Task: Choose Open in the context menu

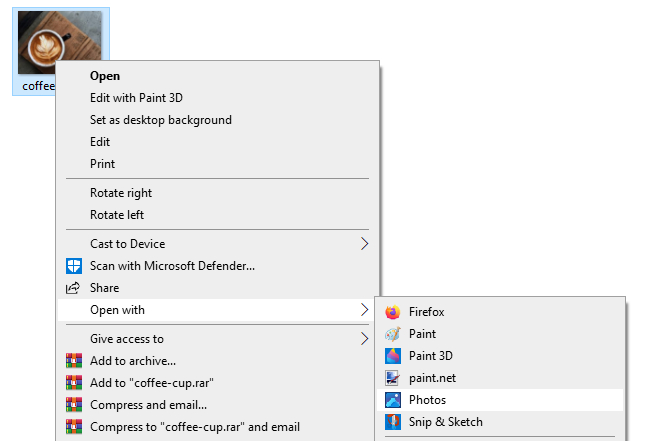Action: point(217,76)
